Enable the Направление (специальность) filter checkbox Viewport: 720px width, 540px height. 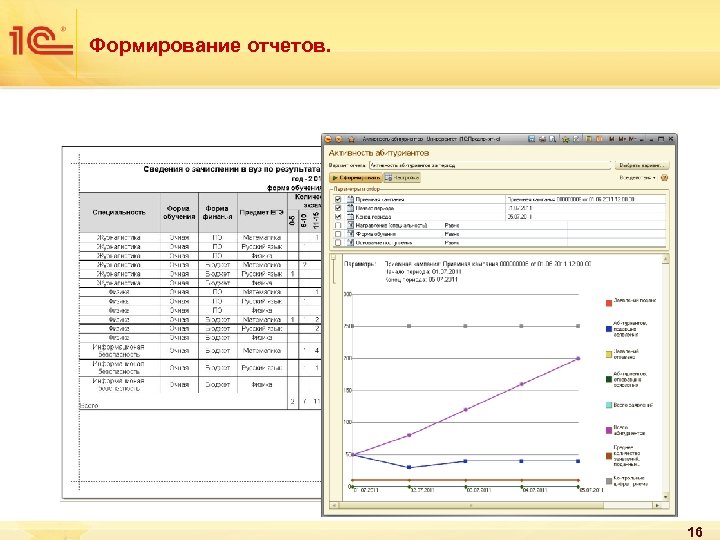tap(338, 225)
